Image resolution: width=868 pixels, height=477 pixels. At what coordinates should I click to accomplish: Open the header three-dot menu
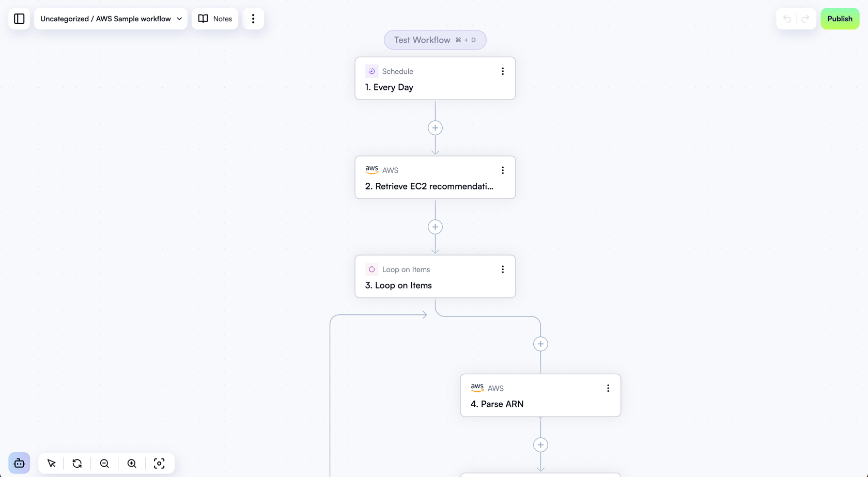coord(253,19)
